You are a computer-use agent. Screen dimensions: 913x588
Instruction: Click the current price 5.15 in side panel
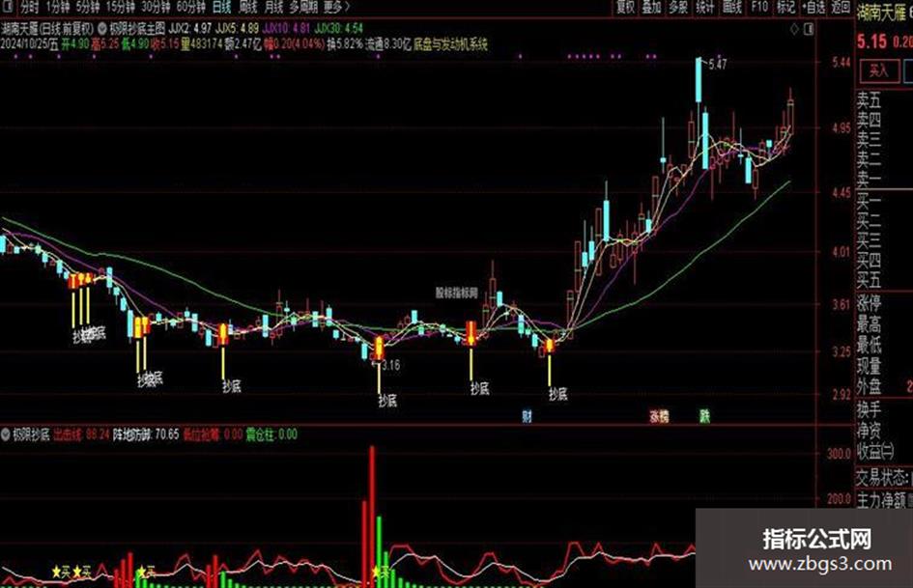pos(871,42)
